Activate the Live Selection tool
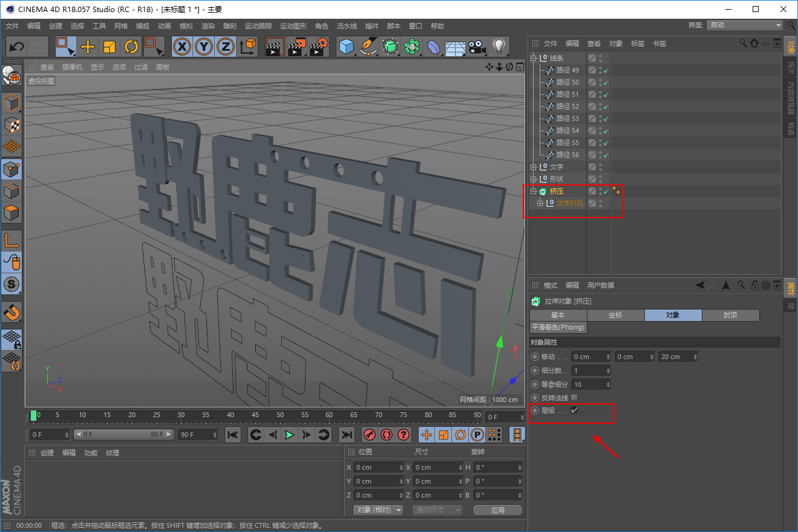 tap(65, 47)
